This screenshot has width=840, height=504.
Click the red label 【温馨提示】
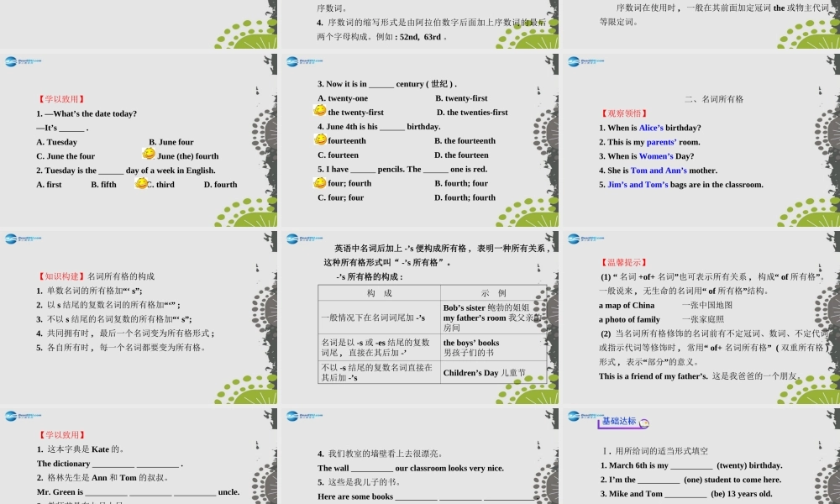tap(625, 262)
